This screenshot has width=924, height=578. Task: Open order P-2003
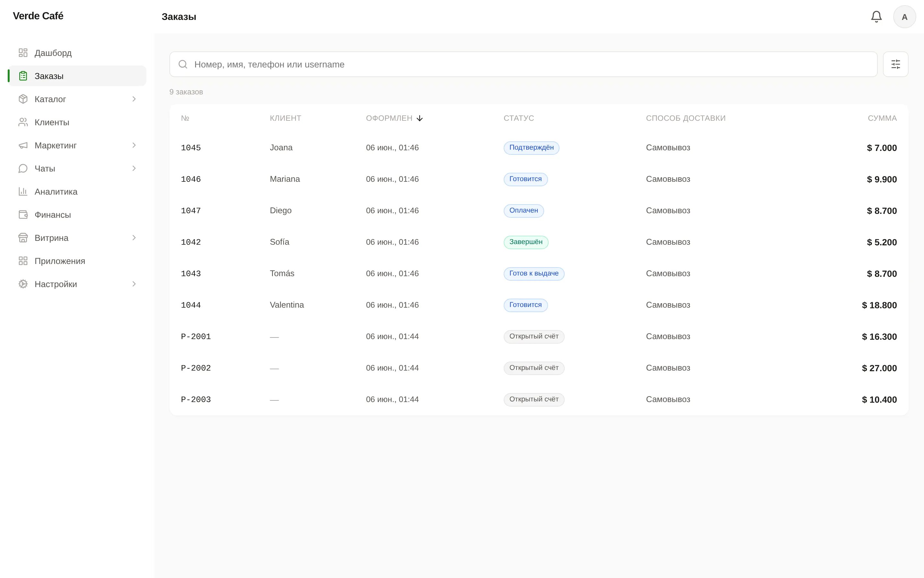(539, 399)
